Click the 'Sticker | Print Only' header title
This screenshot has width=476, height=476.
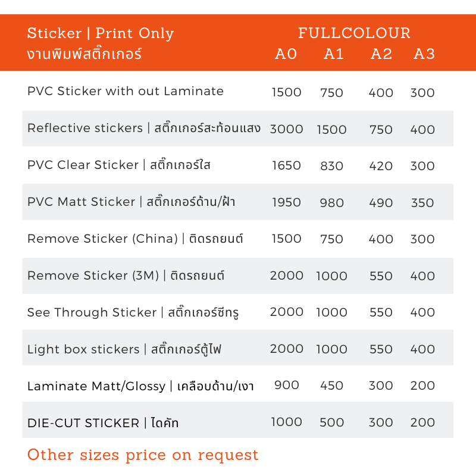pos(100,33)
